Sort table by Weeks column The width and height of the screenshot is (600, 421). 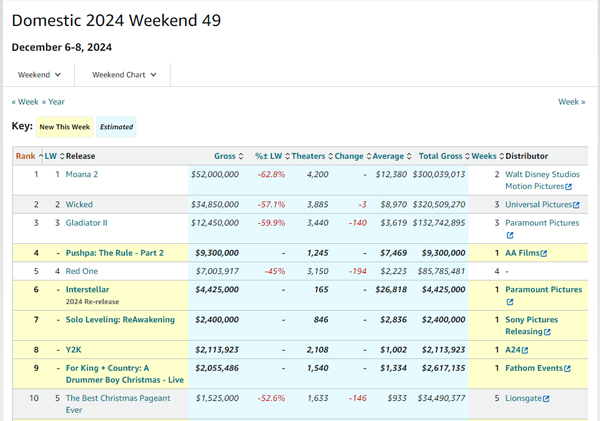coord(488,156)
